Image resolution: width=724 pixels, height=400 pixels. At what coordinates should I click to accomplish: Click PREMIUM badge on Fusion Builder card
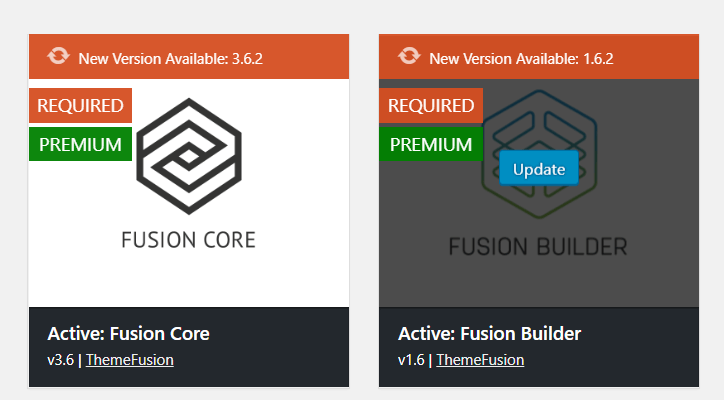[431, 144]
